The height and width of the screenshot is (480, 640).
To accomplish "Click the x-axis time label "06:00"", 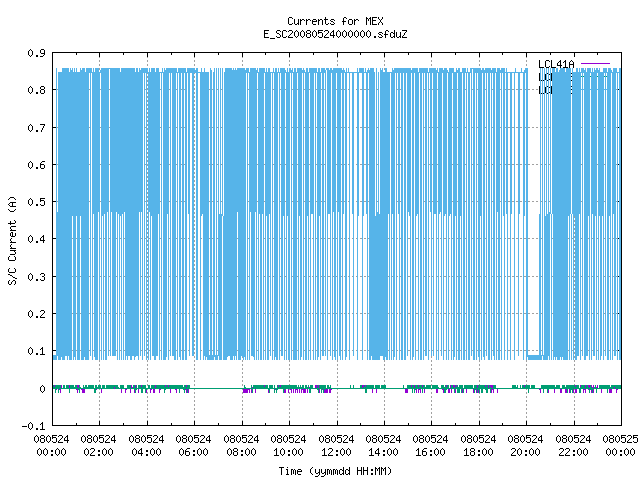I will pos(193,452).
